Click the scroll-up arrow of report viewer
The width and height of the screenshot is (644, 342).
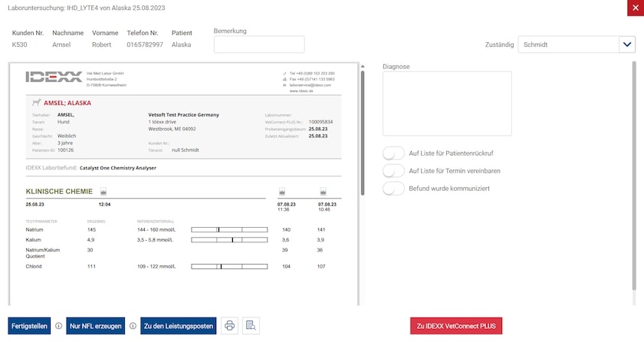(x=362, y=66)
